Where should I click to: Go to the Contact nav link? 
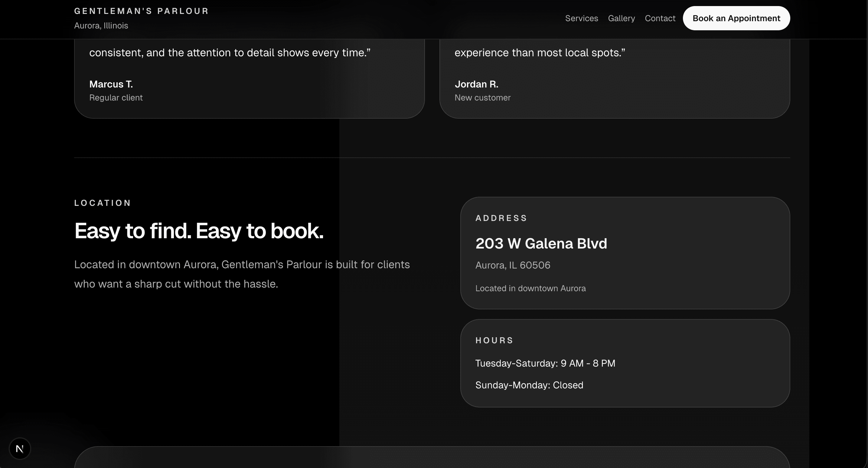click(x=660, y=18)
